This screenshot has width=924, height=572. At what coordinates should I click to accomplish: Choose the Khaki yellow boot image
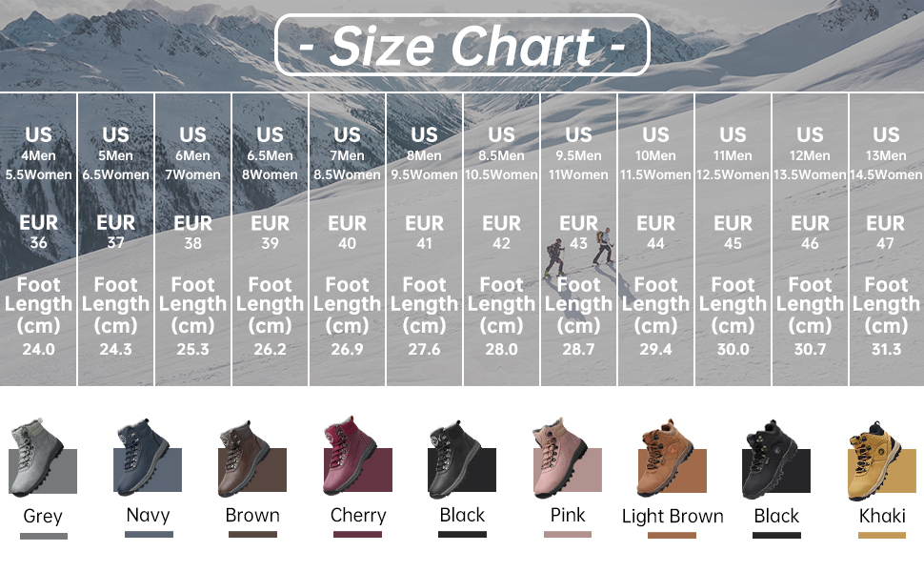(x=873, y=461)
